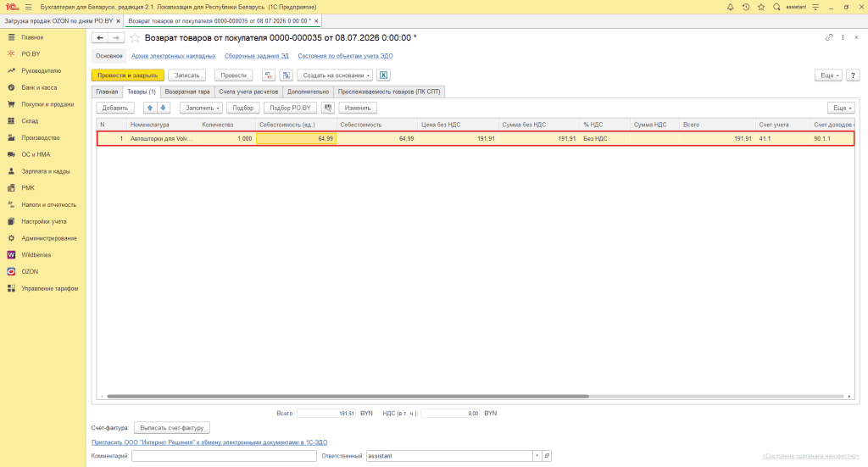Open the Покупки и продажи section
This screenshot has width=868, height=467.
click(x=47, y=104)
